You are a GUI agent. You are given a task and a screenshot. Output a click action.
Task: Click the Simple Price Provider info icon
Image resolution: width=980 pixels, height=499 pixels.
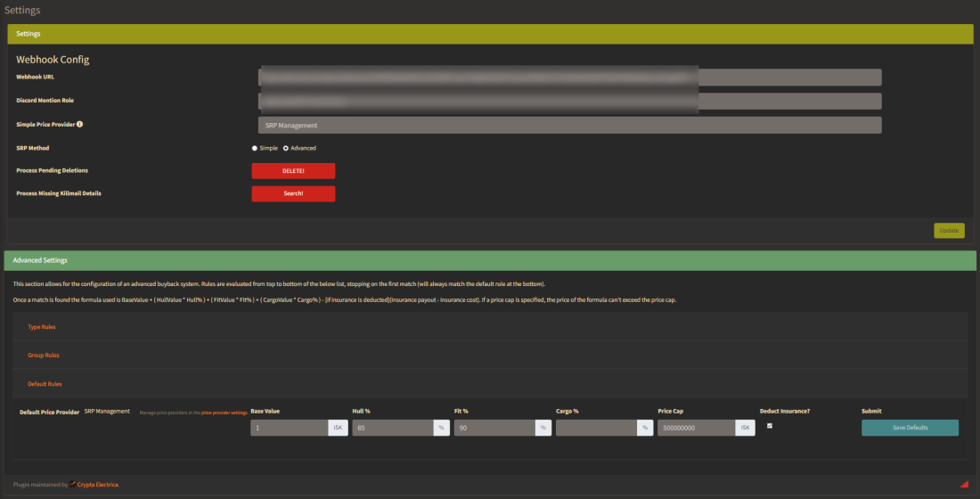80,125
